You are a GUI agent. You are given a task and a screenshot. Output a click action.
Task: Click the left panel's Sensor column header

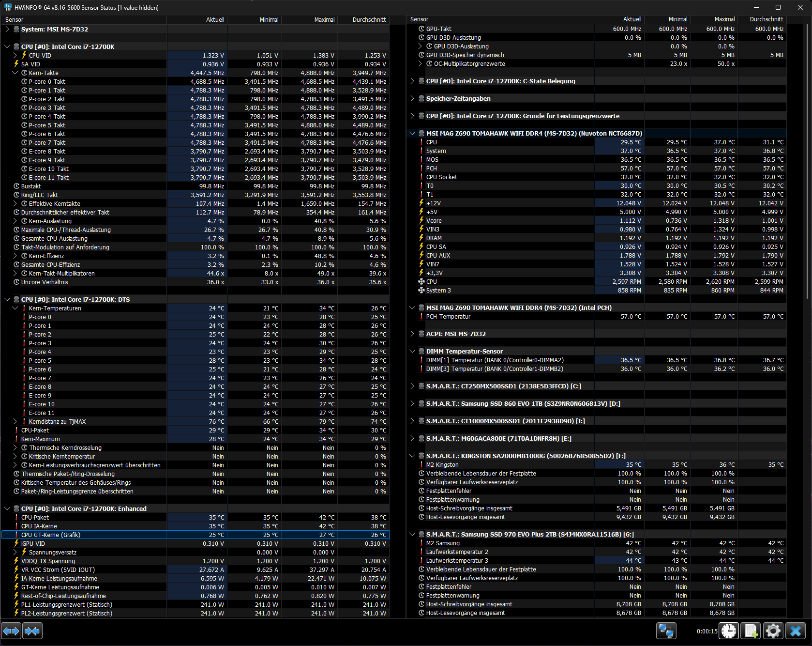84,20
